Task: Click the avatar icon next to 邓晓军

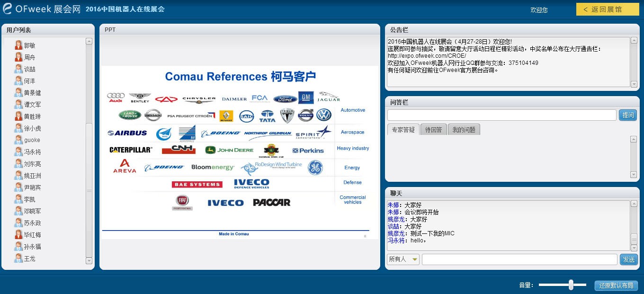Action: pyautogui.click(x=18, y=211)
